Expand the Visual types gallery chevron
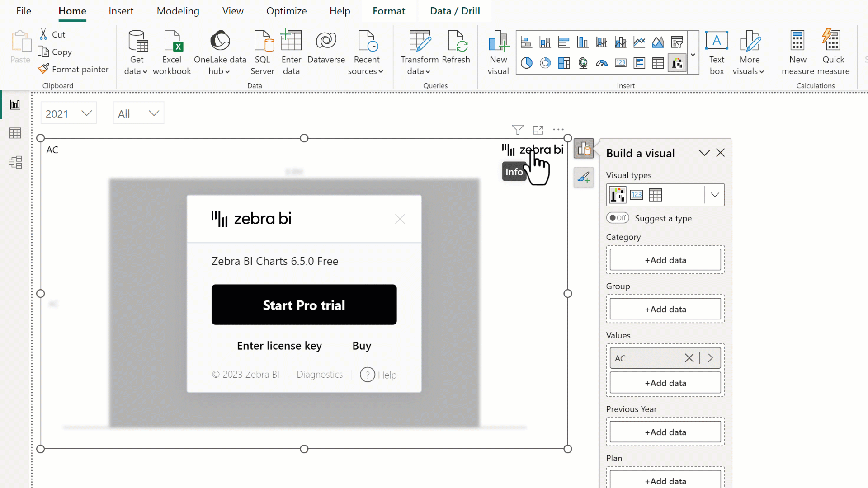This screenshot has width=868, height=488. [x=715, y=195]
